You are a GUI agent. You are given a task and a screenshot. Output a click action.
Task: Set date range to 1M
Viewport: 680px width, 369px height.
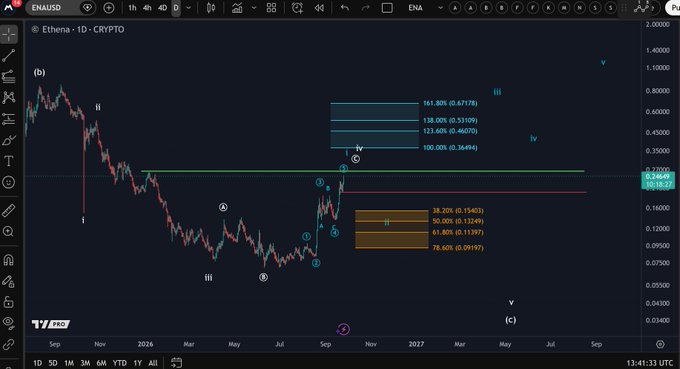69,363
